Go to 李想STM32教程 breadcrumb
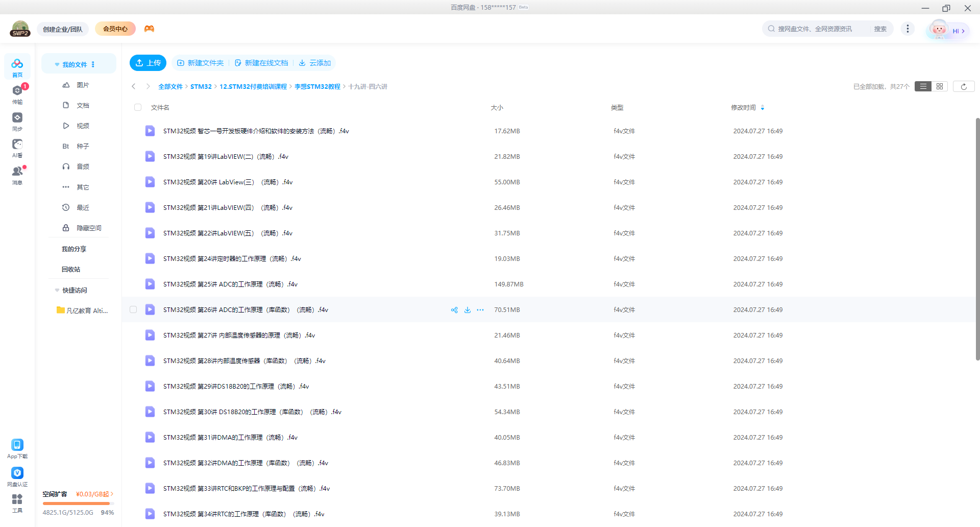Image resolution: width=980 pixels, height=527 pixels. (317, 87)
